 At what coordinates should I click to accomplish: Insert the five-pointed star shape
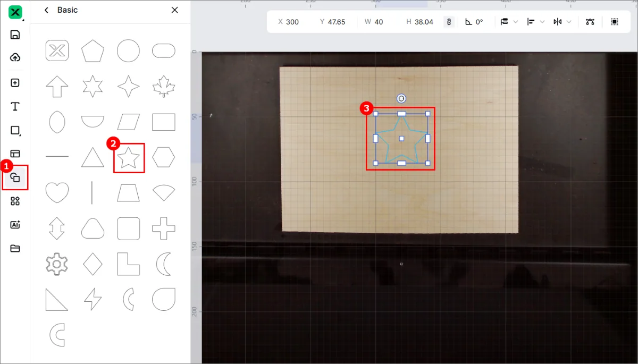(129, 158)
